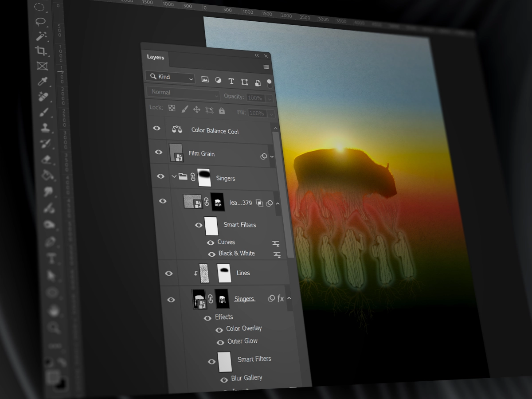
Task: Toggle lock transparent pixels
Action: point(172,108)
